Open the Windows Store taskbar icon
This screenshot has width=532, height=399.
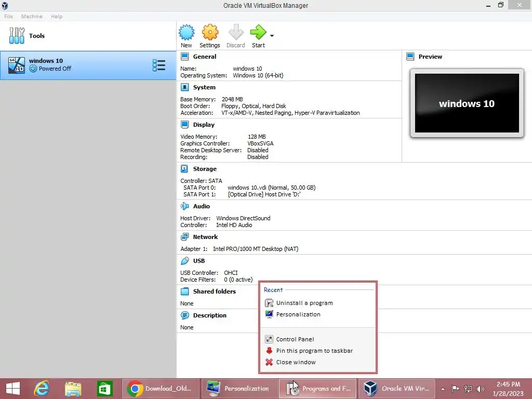[104, 389]
